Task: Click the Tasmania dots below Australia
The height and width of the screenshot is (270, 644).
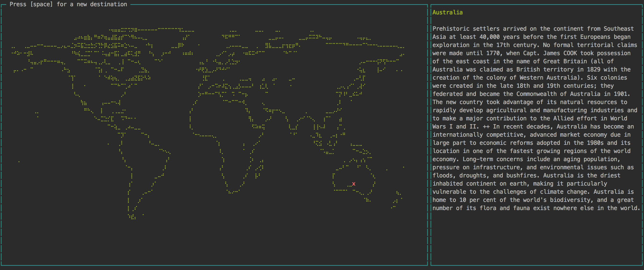Action: coord(367,200)
